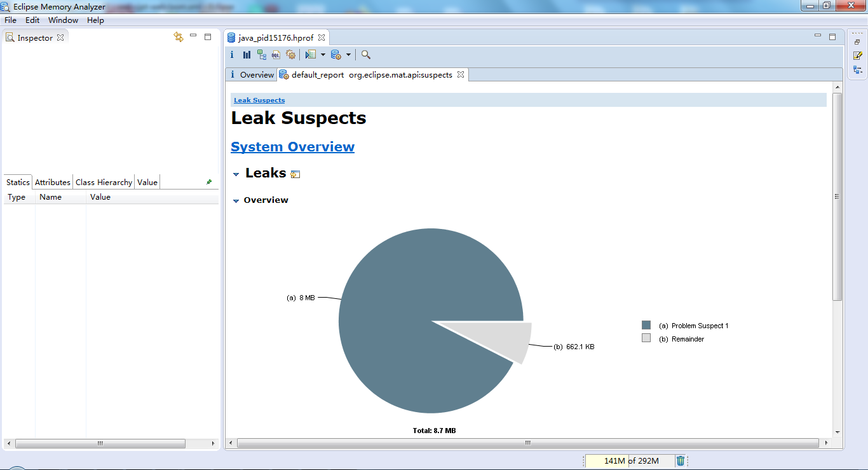Launch the OQL query editor icon
The height and width of the screenshot is (470, 868).
tap(275, 55)
